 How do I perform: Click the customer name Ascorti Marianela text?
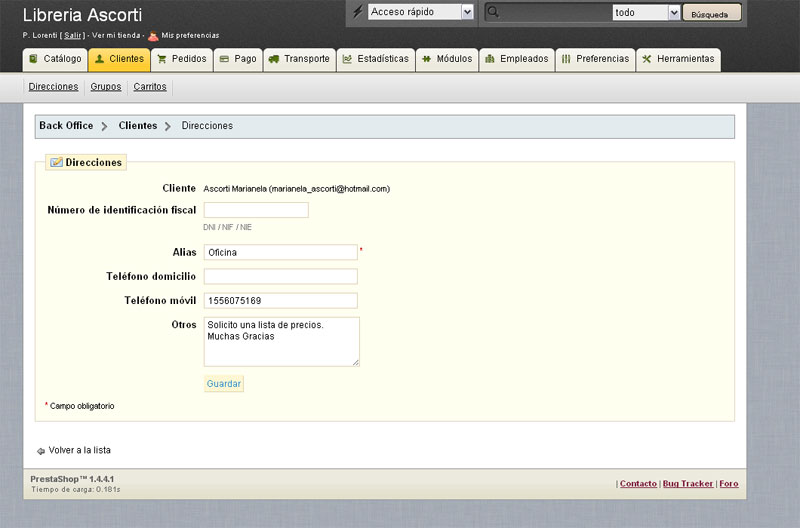point(235,189)
